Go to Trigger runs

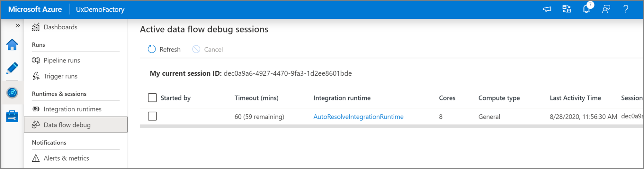60,76
